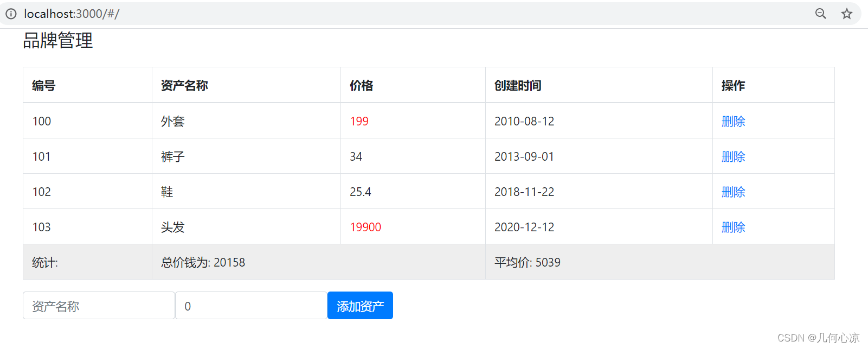Click the 编号 column header
Image resolution: width=868 pixels, height=348 pixels.
tap(43, 85)
